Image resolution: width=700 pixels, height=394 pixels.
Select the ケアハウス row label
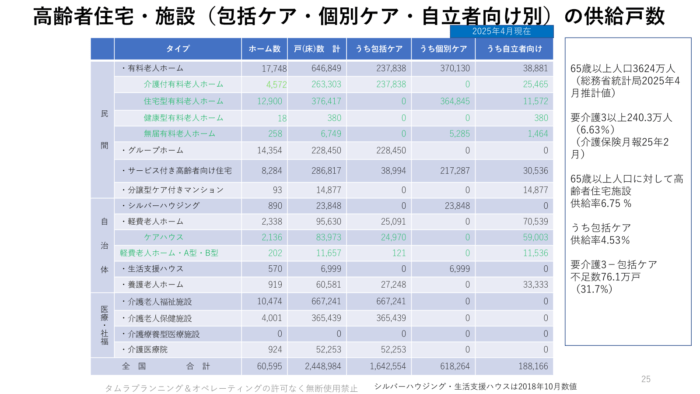click(x=163, y=237)
